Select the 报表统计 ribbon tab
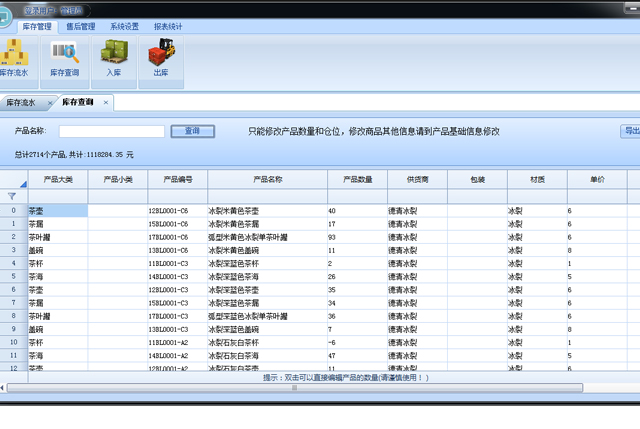 [169, 27]
